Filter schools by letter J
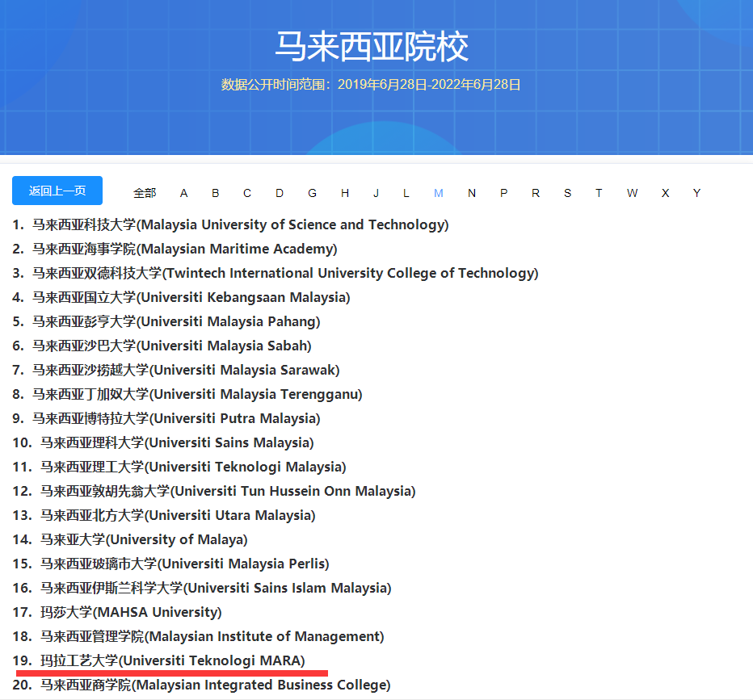753x700 pixels. click(376, 193)
